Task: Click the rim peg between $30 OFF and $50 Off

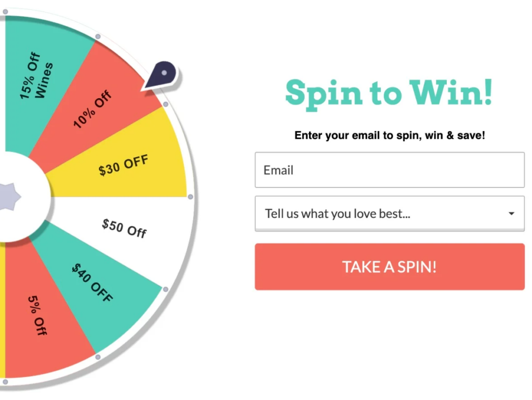Action: [x=191, y=197]
